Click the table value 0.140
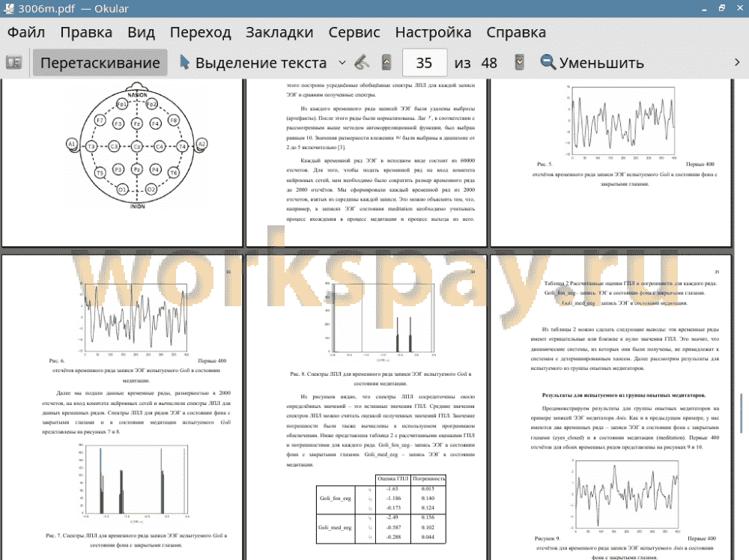The width and height of the screenshot is (749, 560). [428, 499]
